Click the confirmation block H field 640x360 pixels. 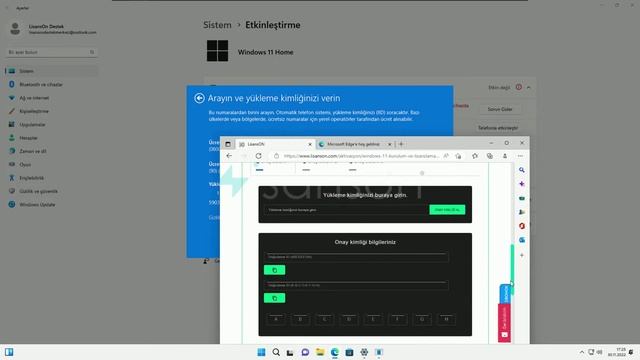(x=446, y=319)
